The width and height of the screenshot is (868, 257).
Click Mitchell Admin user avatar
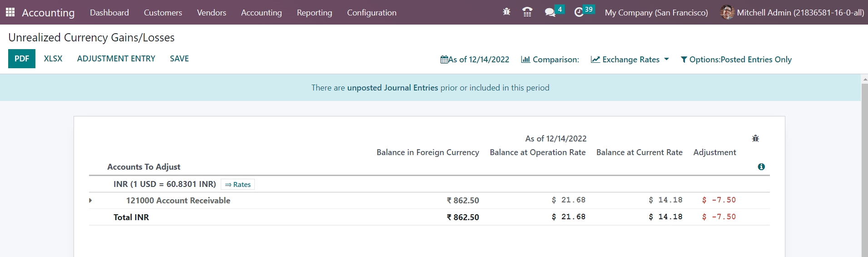[727, 12]
